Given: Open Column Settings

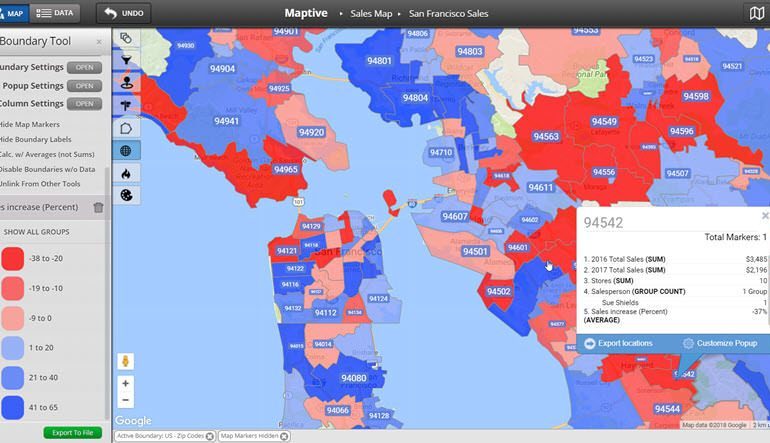Looking at the screenshot, I should pos(84,104).
